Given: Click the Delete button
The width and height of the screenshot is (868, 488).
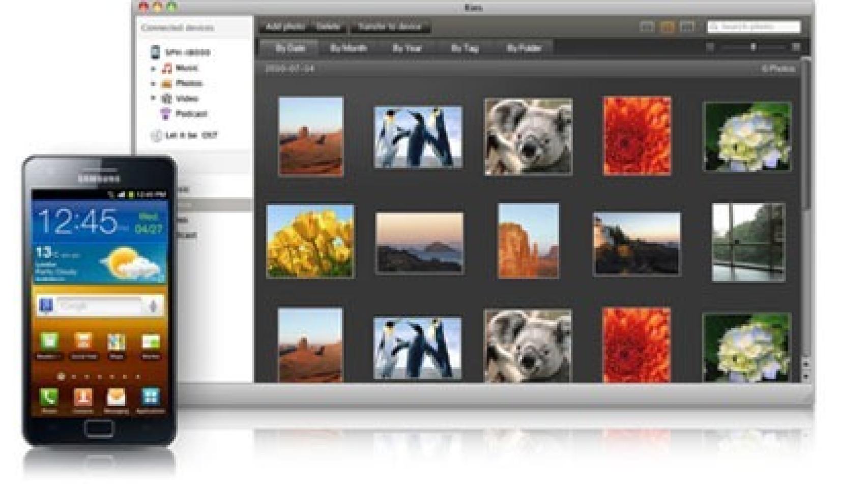Looking at the screenshot, I should click(x=328, y=26).
